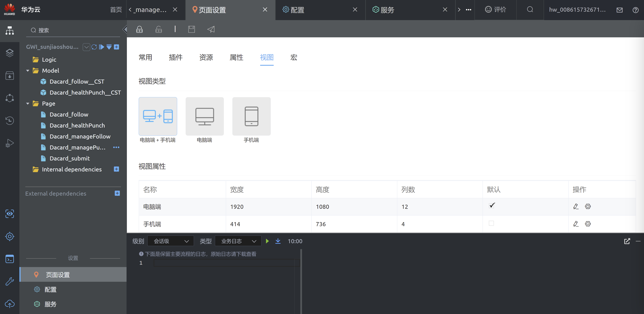Viewport: 644px width, 314px height.
Task: Collapse the Model folder
Action: click(28, 71)
